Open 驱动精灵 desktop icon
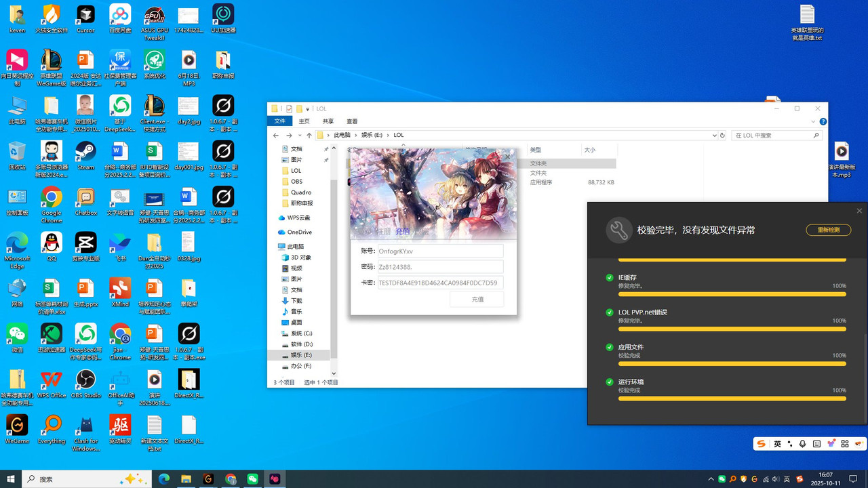868x488 pixels. point(120,429)
